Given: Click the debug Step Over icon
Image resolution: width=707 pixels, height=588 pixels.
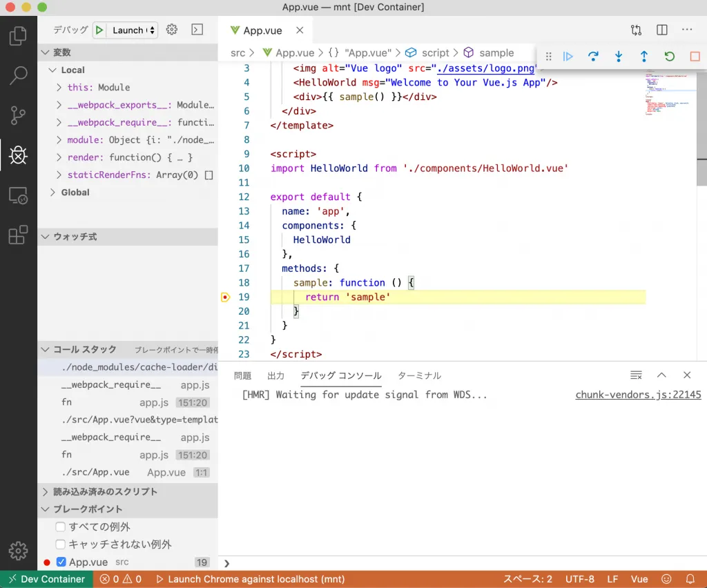Looking at the screenshot, I should [x=593, y=57].
